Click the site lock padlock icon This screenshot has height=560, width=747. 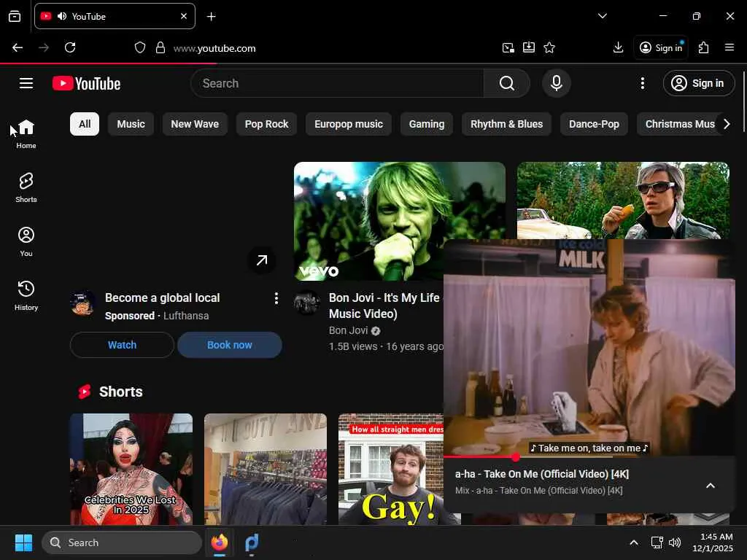point(160,47)
